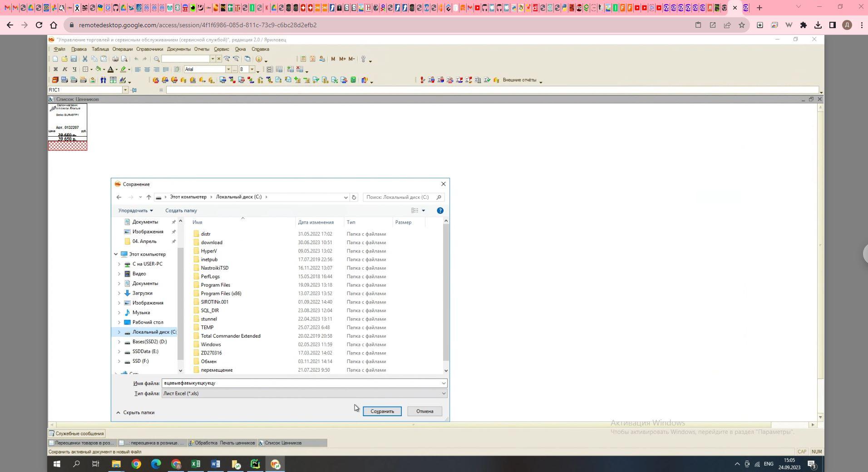Click the Align center icon
The height and width of the screenshot is (472, 868).
147,69
